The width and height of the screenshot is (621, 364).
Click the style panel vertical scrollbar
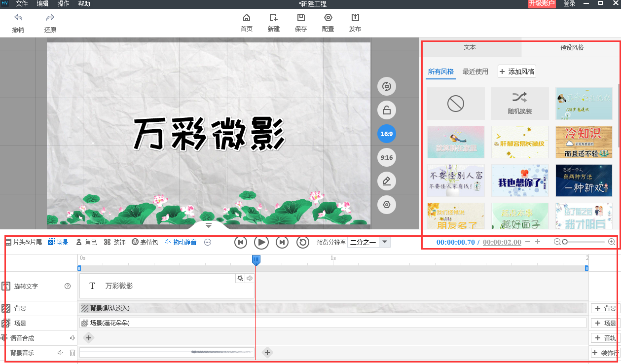click(x=619, y=115)
